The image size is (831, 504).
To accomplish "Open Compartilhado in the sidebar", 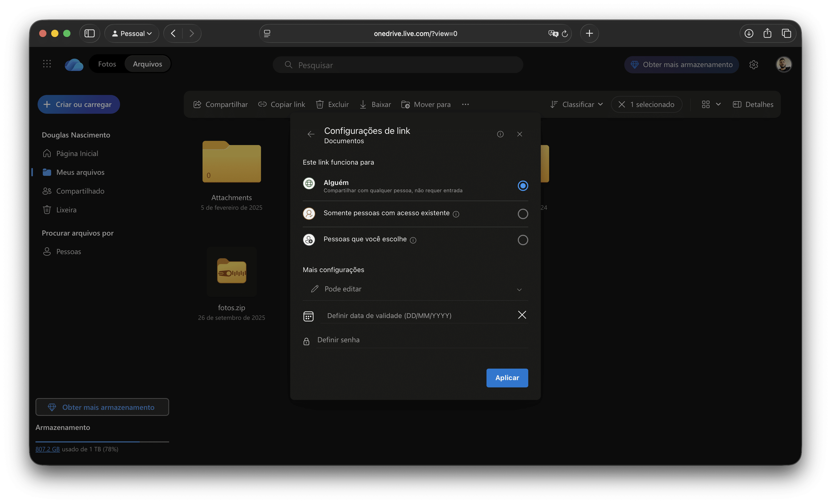I will point(80,191).
